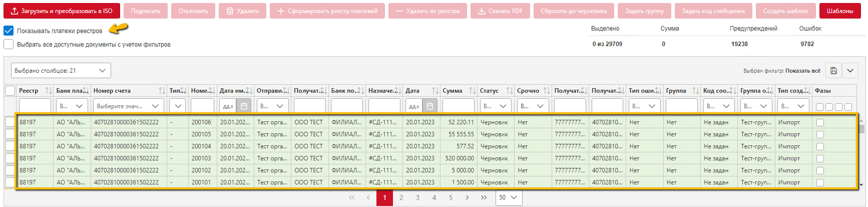Jump to last page with double arrow
Image resolution: width=868 pixels, height=207 pixels.
(484, 197)
